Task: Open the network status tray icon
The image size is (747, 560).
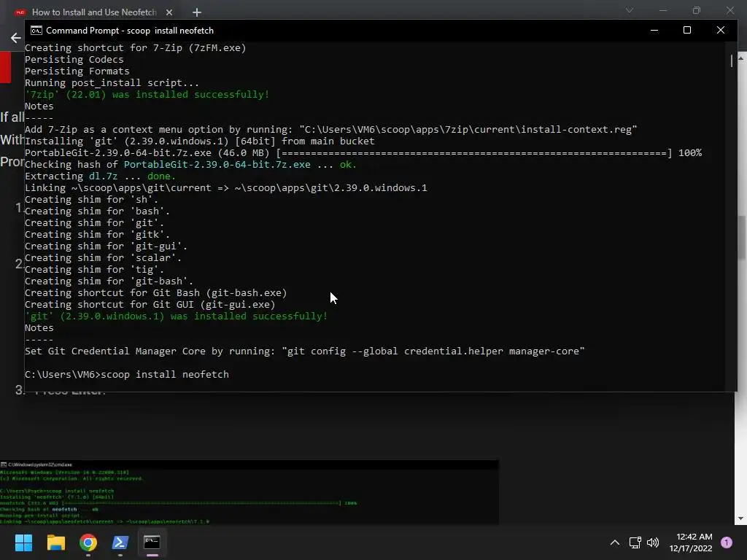Action: click(x=635, y=542)
